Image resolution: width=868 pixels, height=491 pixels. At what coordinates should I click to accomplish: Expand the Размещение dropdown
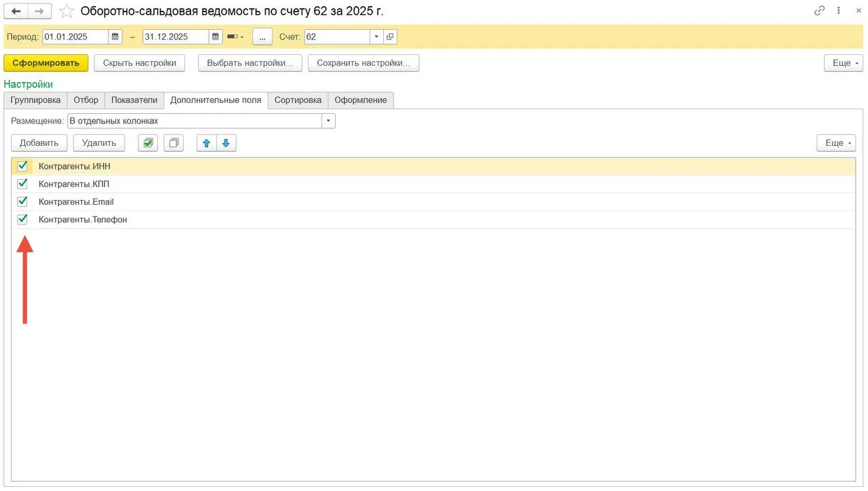point(329,121)
